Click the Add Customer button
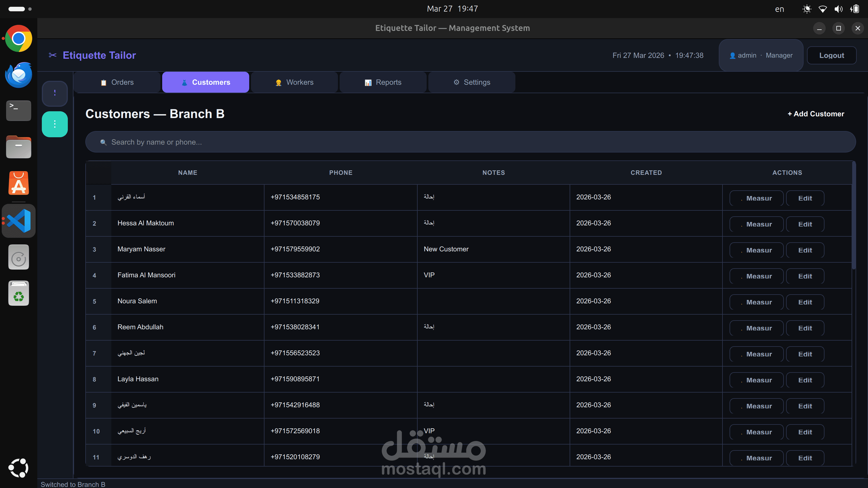868x488 pixels. (x=816, y=114)
